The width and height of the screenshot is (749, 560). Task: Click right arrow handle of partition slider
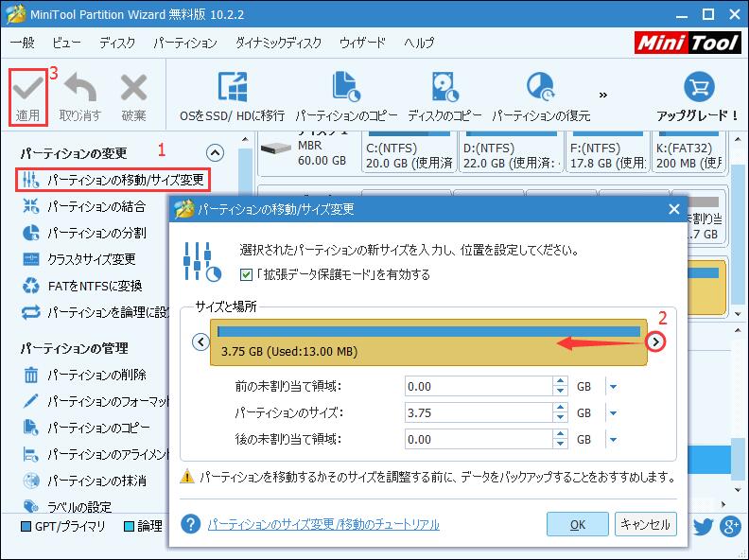[655, 342]
